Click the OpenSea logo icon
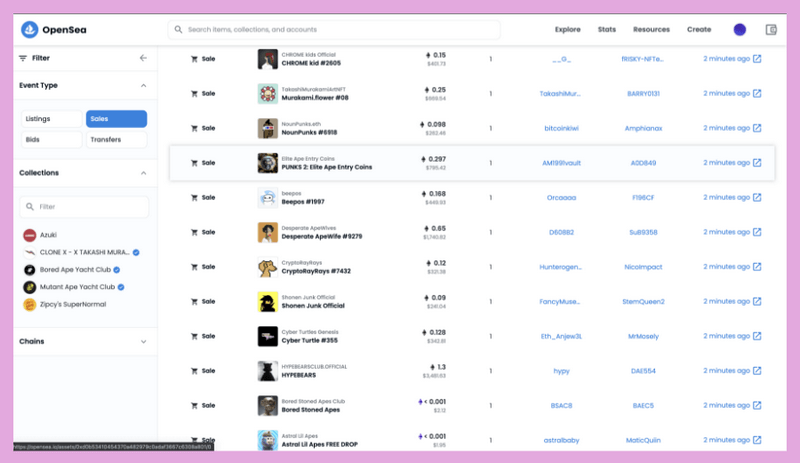The height and width of the screenshot is (463, 800). tap(30, 30)
